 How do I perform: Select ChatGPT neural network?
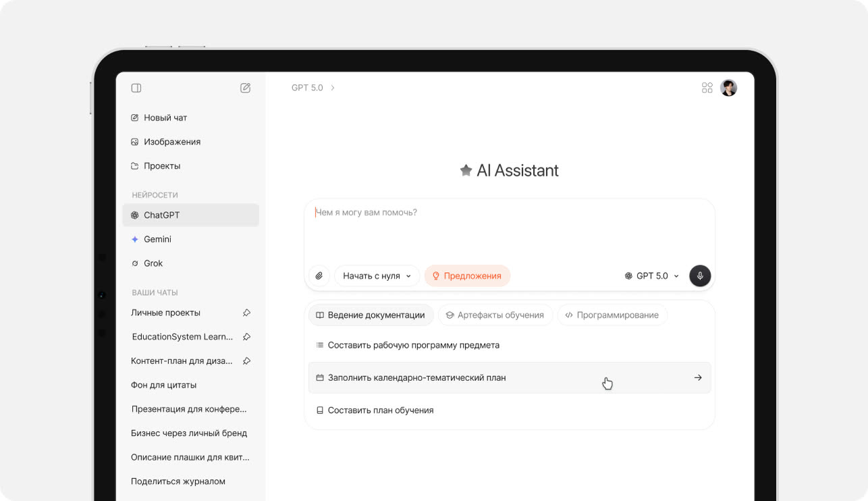(x=191, y=215)
